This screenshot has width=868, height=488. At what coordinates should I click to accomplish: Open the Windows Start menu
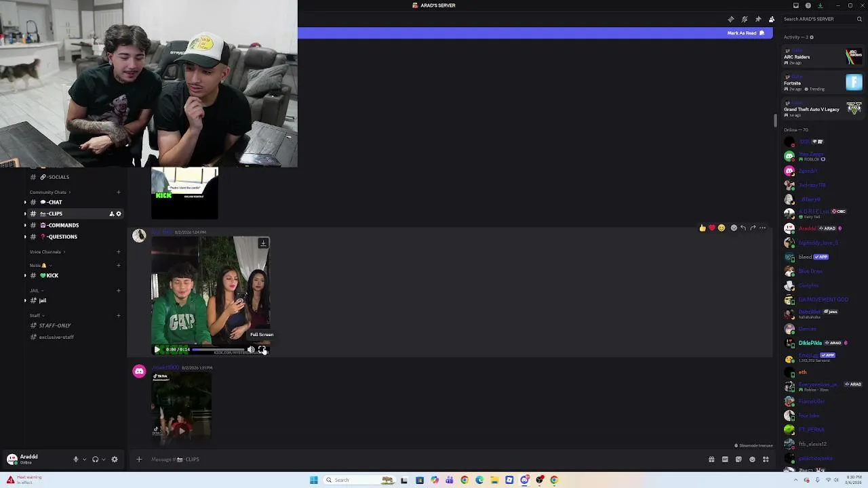[x=314, y=480]
